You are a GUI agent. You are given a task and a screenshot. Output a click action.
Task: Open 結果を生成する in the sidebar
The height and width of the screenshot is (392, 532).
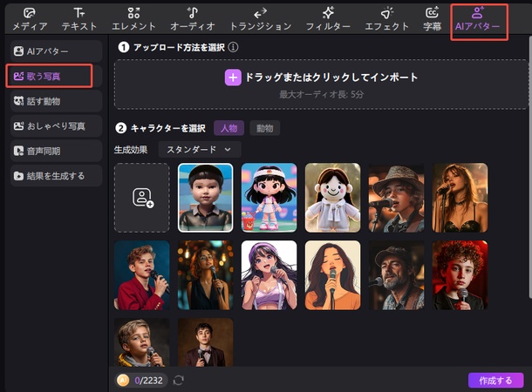point(57,176)
